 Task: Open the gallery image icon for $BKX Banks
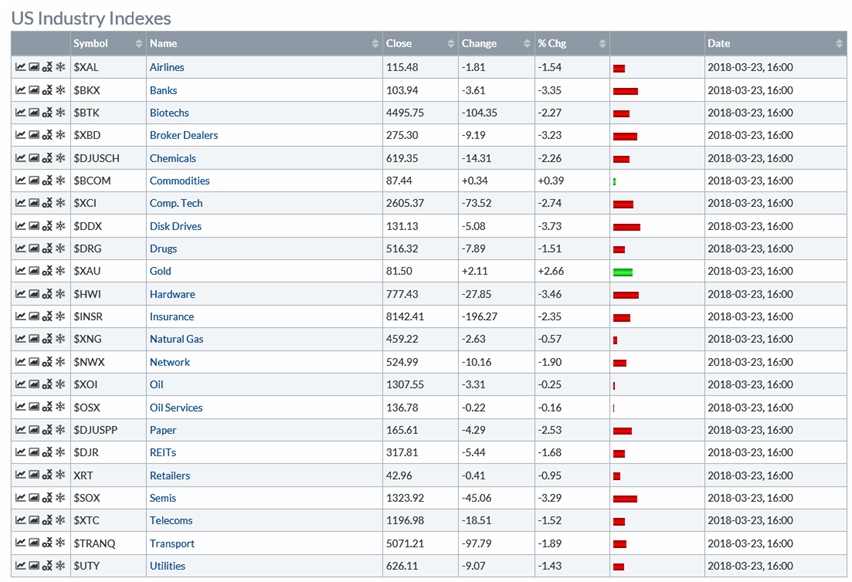[34, 90]
